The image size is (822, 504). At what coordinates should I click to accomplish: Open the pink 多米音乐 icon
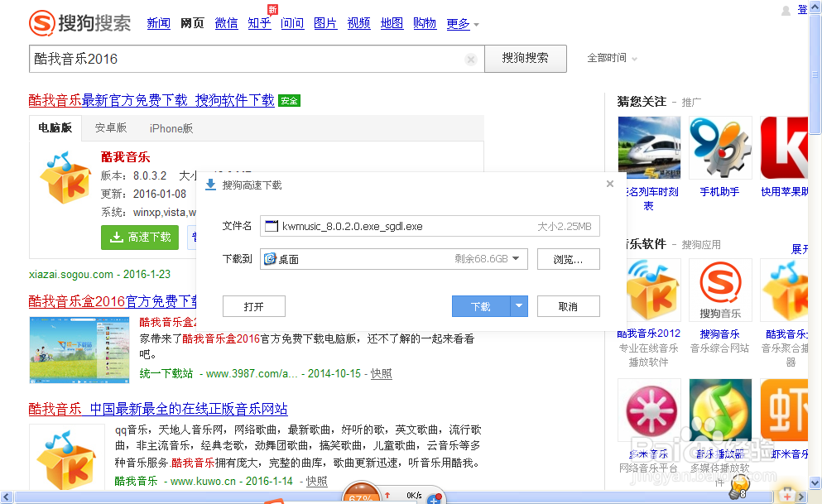(x=650, y=410)
